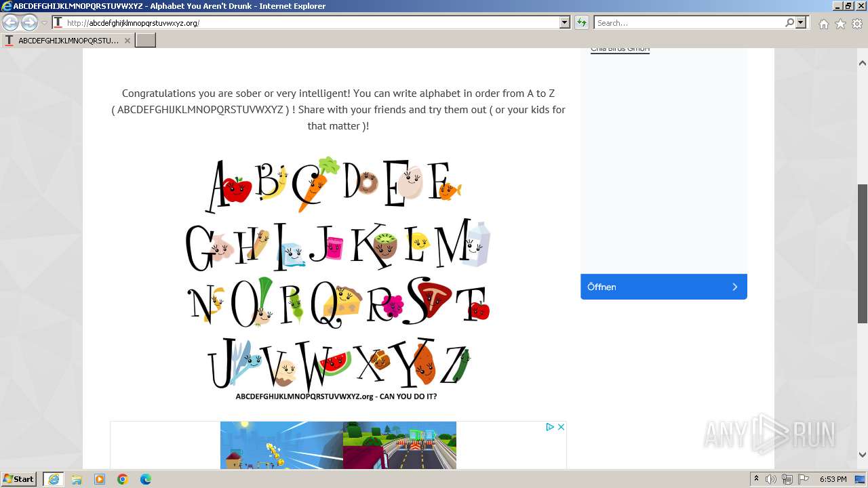This screenshot has height=488, width=868.
Task: Click the Search box in the toolbar
Action: [x=689, y=22]
